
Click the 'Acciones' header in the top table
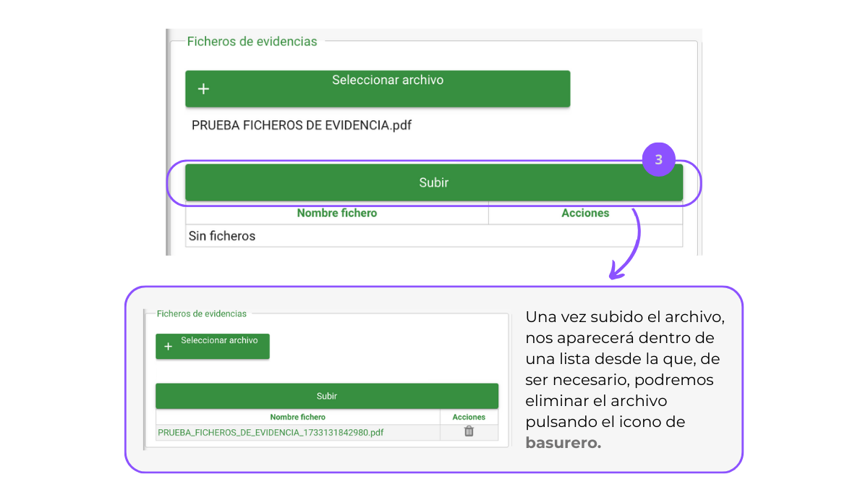tap(585, 214)
